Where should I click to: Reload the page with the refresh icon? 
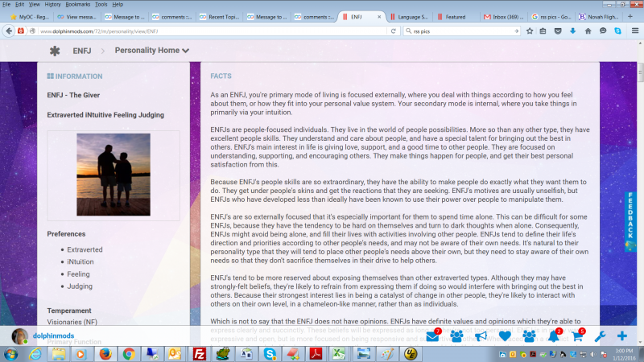tap(393, 31)
